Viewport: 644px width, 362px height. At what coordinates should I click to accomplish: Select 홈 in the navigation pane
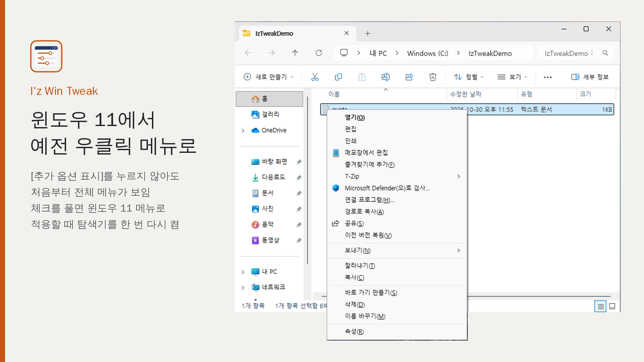269,99
